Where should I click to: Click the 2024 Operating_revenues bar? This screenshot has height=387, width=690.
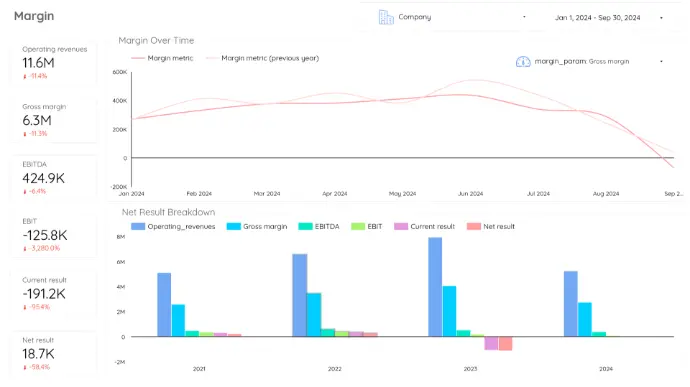tap(571, 304)
